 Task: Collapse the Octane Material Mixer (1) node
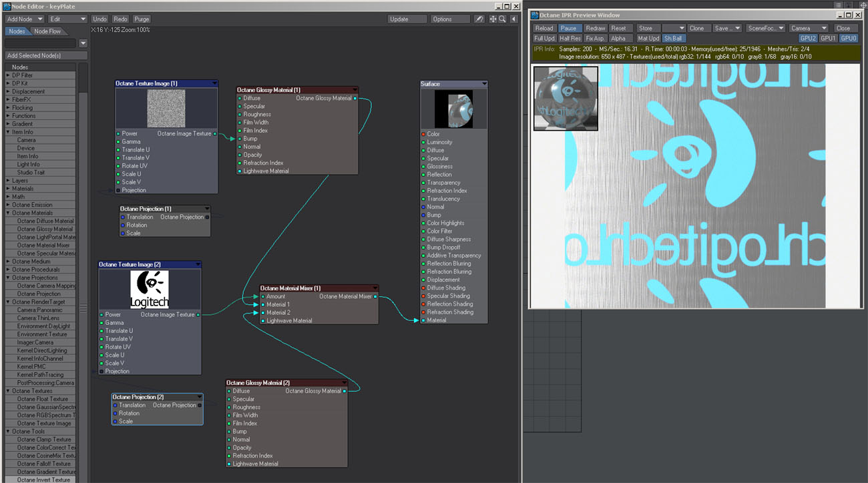click(375, 288)
